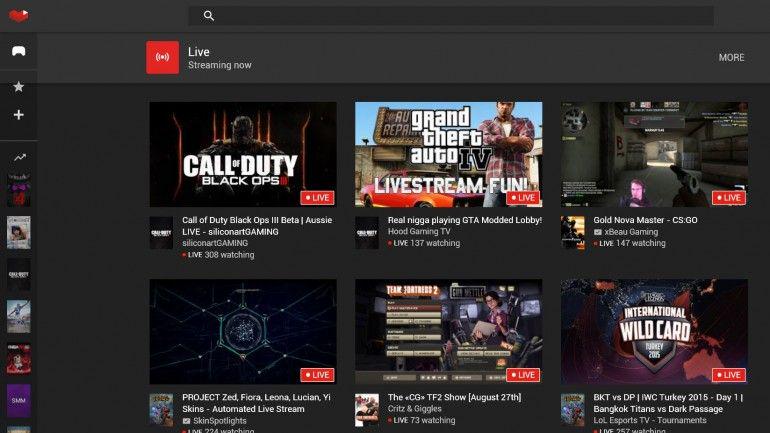Open Critz & Giggles channel link

click(414, 408)
